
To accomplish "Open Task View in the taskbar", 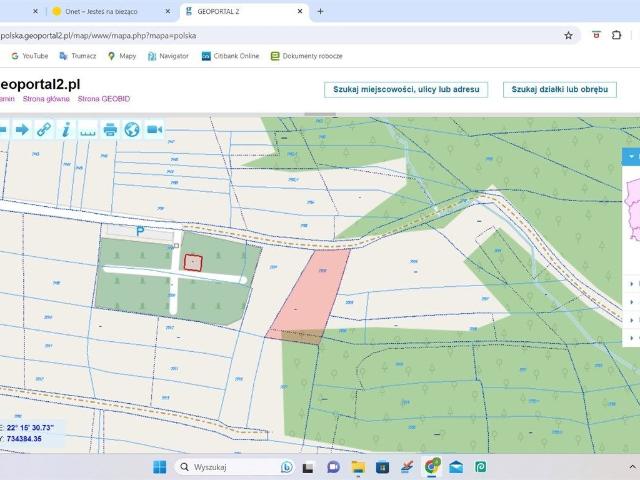I will pyautogui.click(x=308, y=467).
